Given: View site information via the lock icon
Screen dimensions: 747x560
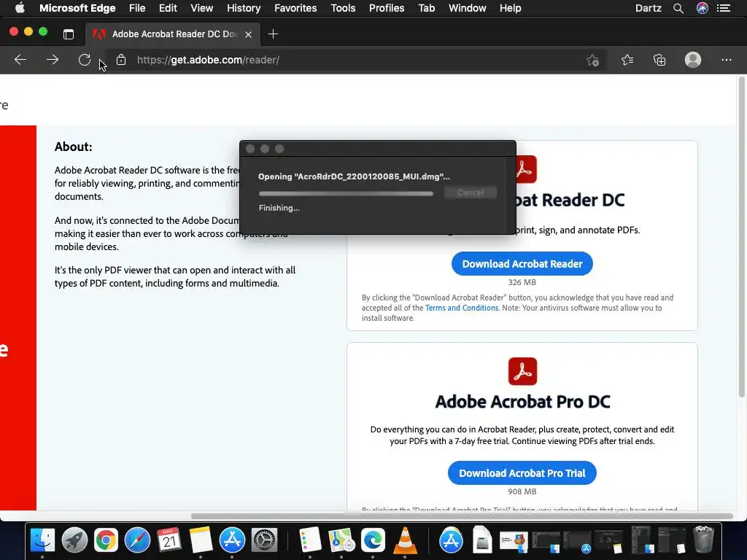Looking at the screenshot, I should [121, 60].
